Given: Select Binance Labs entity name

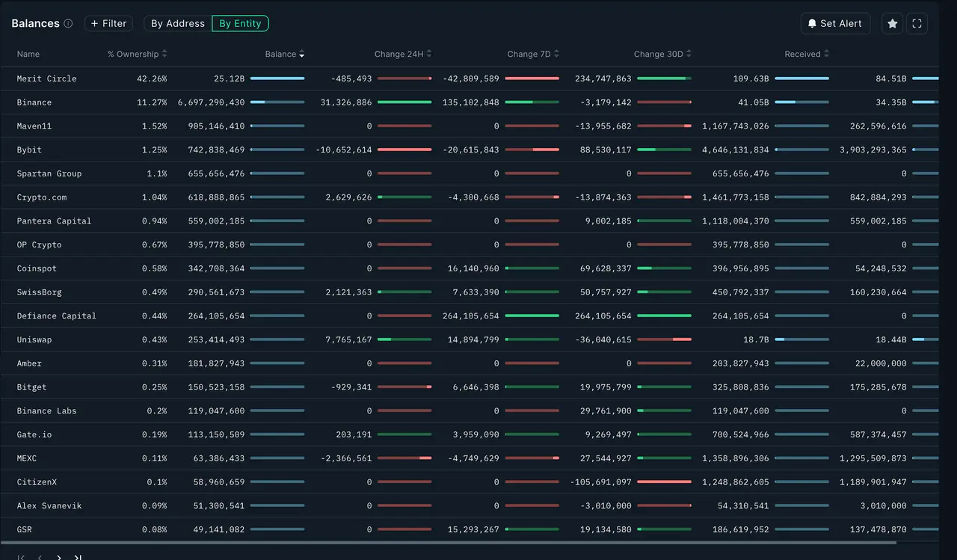Looking at the screenshot, I should (x=46, y=411).
